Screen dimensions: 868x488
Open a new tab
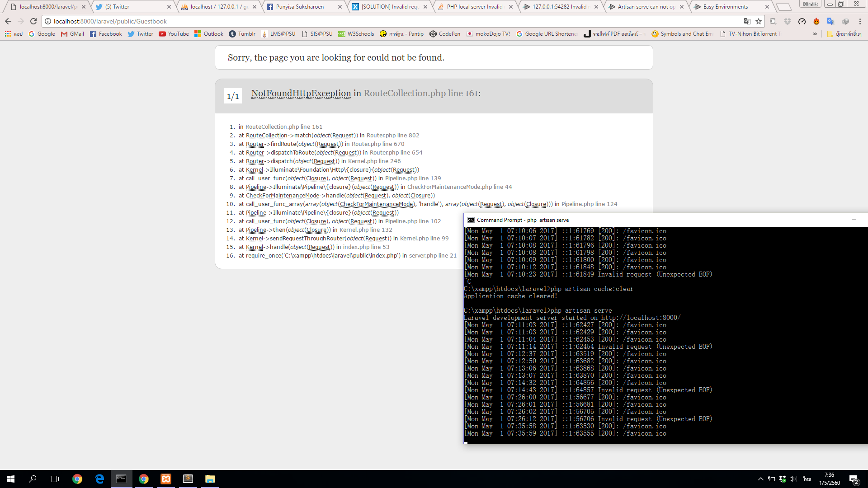(x=783, y=7)
